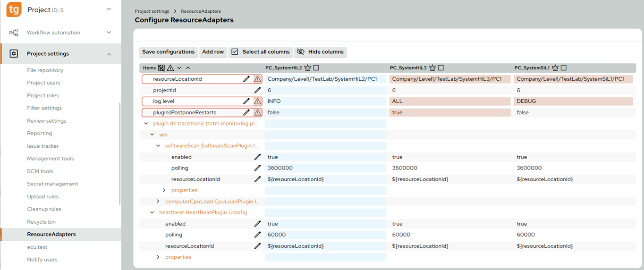The width and height of the screenshot is (644, 270).
Task: Click the sidebar vertical scrollbar
Action: point(120,153)
